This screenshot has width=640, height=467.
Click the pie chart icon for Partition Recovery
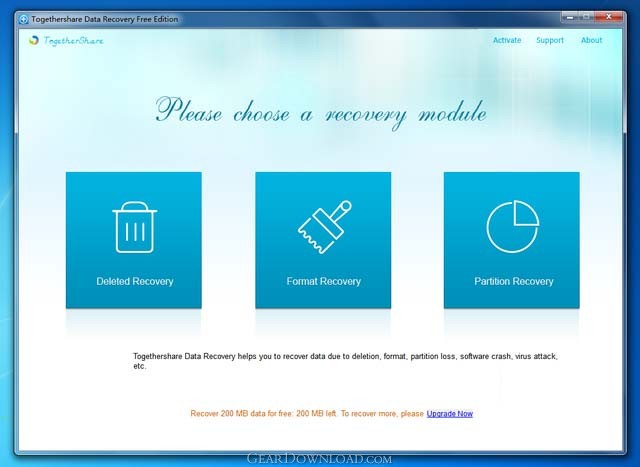[513, 227]
